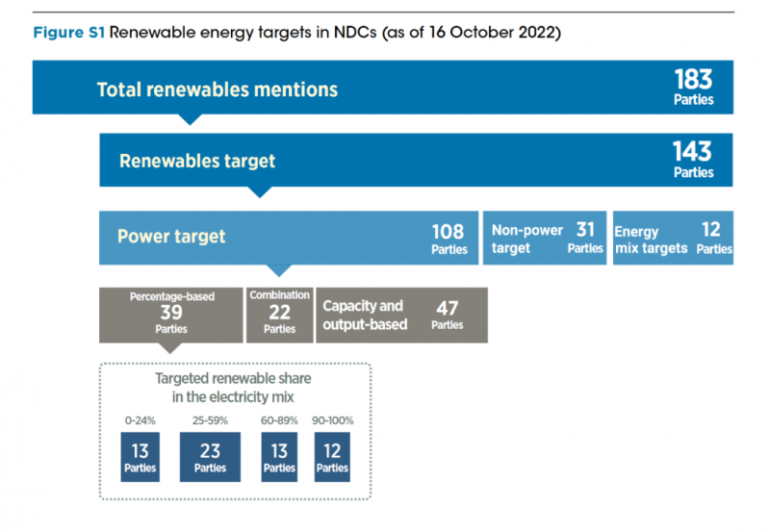
Task: Click the 23 Parties box under 25-59%
Action: coord(210,456)
